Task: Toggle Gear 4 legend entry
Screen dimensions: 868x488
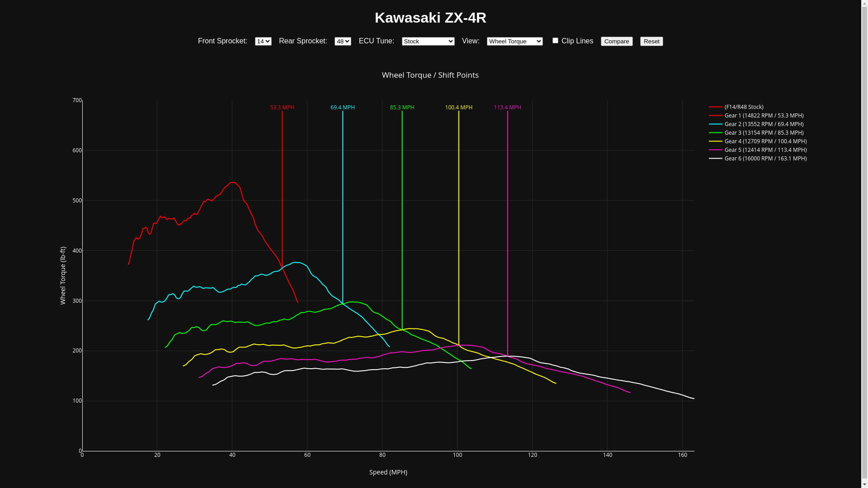Action: (x=765, y=141)
